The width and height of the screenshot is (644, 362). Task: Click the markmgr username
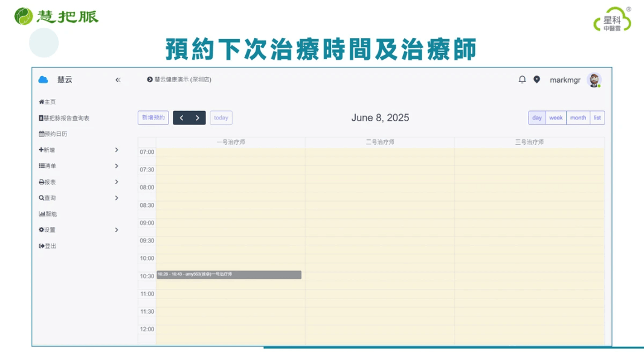click(x=565, y=80)
